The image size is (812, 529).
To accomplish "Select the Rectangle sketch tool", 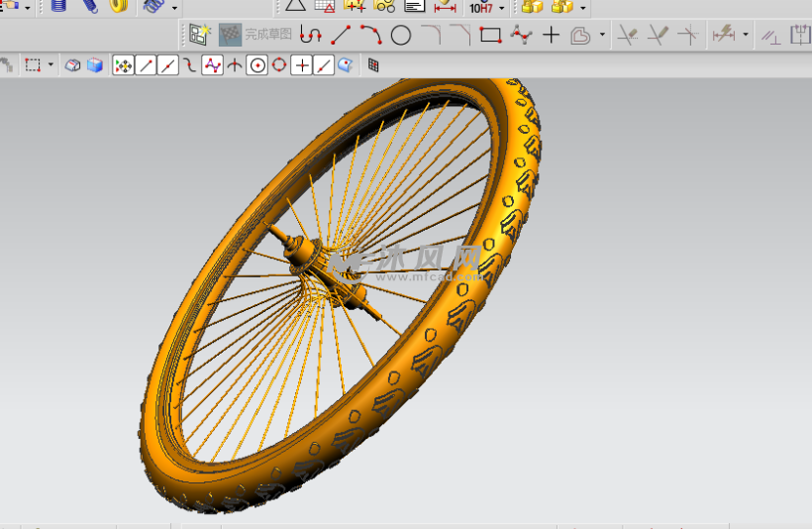I will (x=490, y=36).
